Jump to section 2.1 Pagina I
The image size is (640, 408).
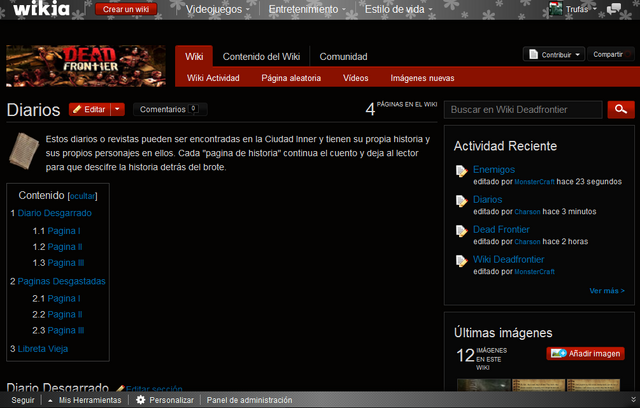64,299
